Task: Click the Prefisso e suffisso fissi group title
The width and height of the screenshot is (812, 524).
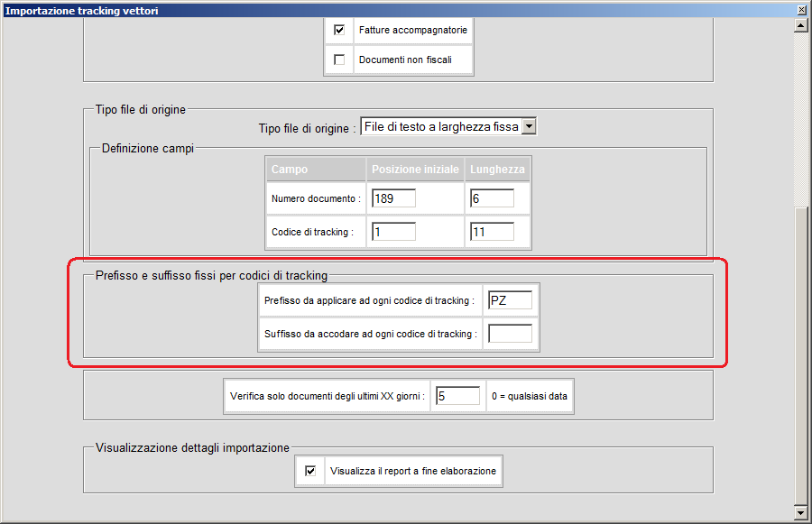Action: tap(211, 275)
